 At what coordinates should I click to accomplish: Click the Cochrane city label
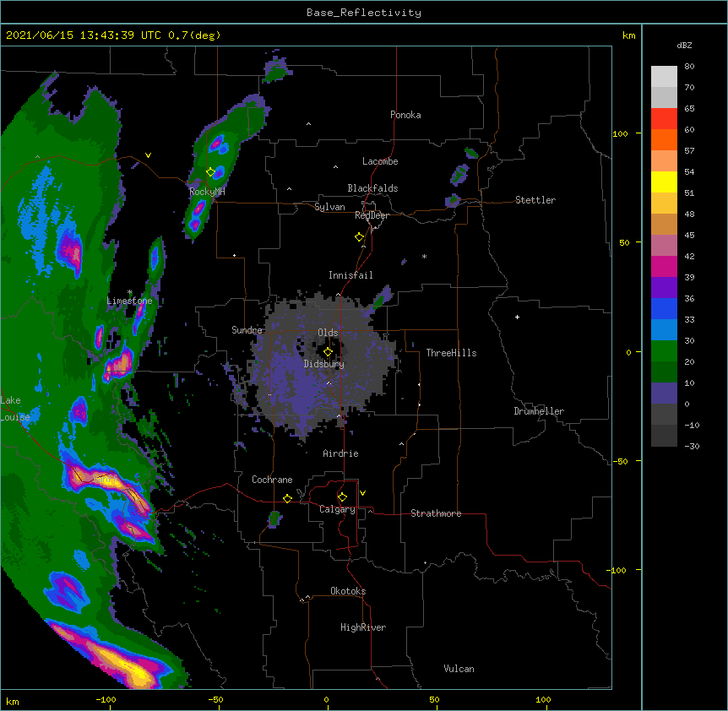tap(272, 480)
